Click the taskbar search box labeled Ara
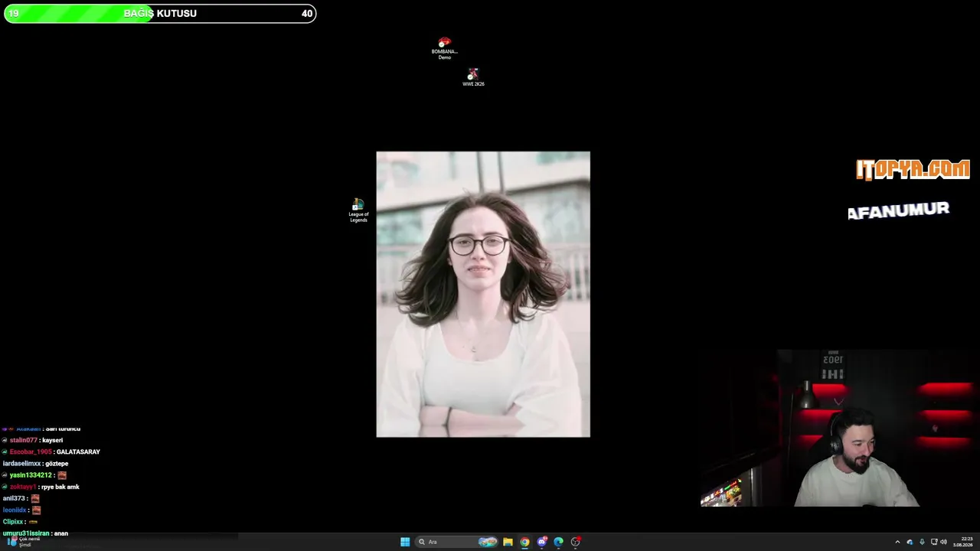 (x=456, y=542)
